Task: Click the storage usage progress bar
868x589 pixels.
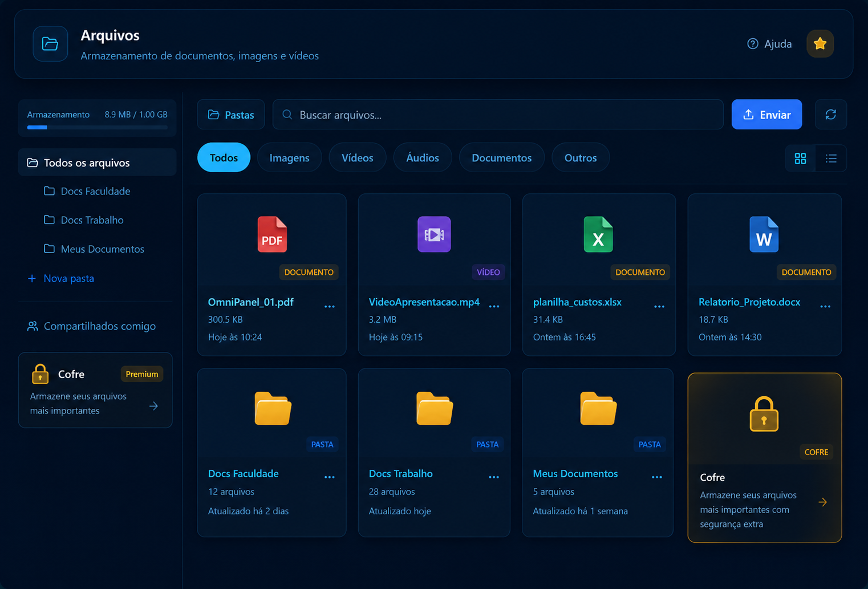Action: click(98, 128)
